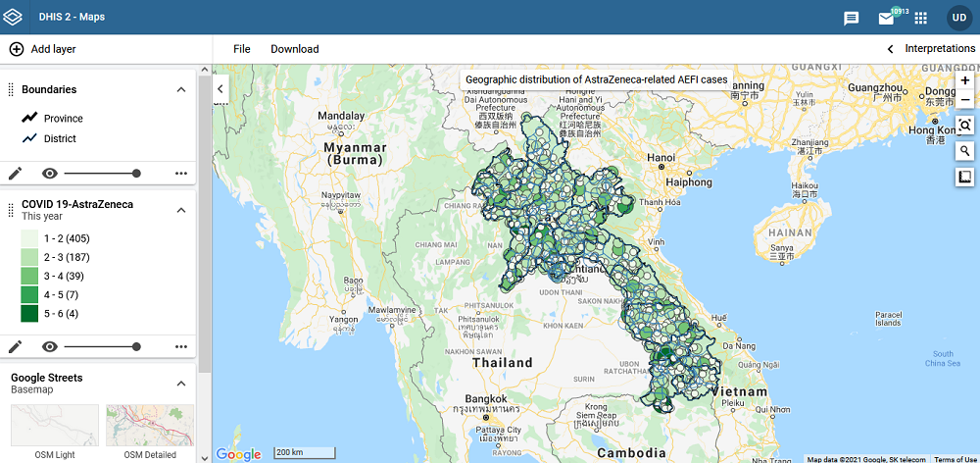Open the Terms of Use link
This screenshot has height=463, width=980.
tap(955, 459)
